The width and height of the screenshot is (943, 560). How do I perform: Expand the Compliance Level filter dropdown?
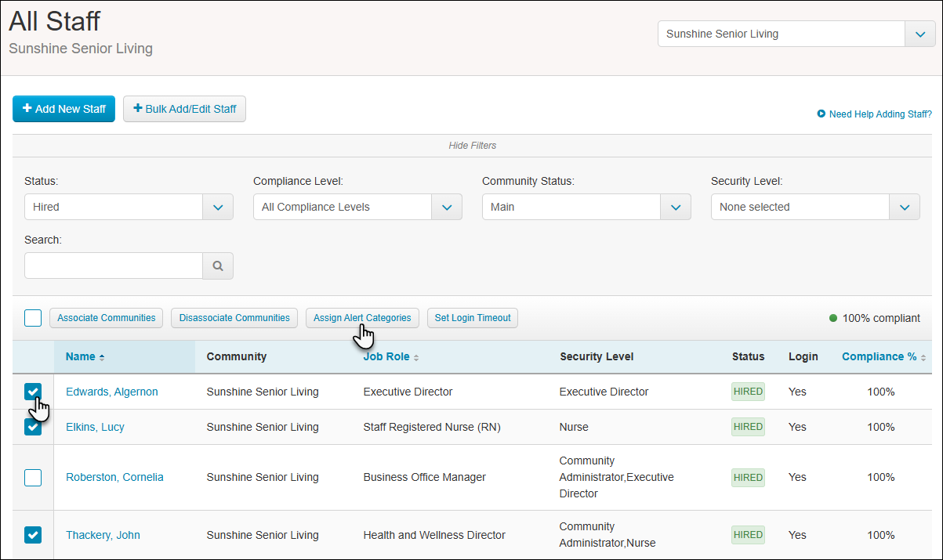pos(357,207)
